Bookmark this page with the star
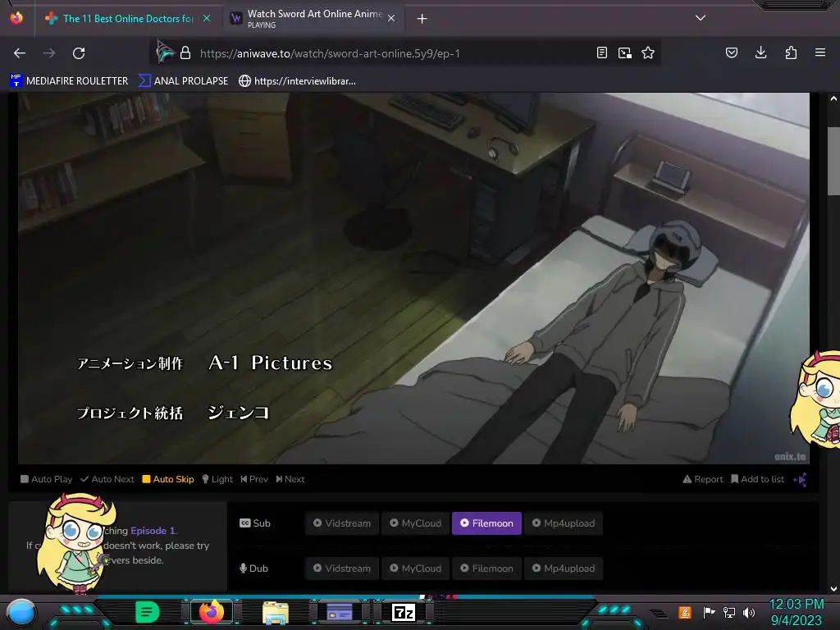The height and width of the screenshot is (630, 840). click(648, 52)
